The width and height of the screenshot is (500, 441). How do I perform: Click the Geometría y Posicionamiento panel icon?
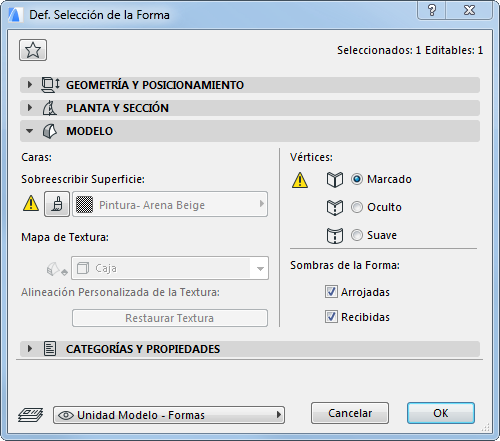(x=50, y=85)
